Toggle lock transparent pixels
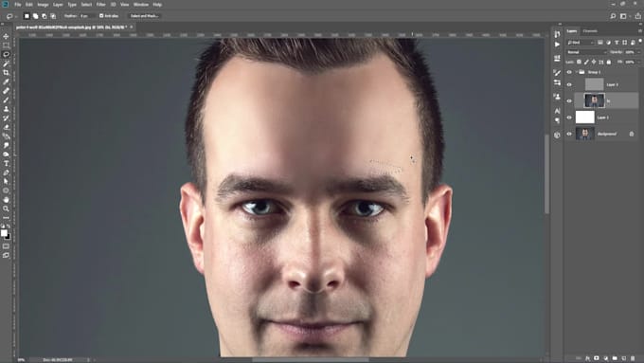Screen dimensions: 644x363 (x=579, y=62)
